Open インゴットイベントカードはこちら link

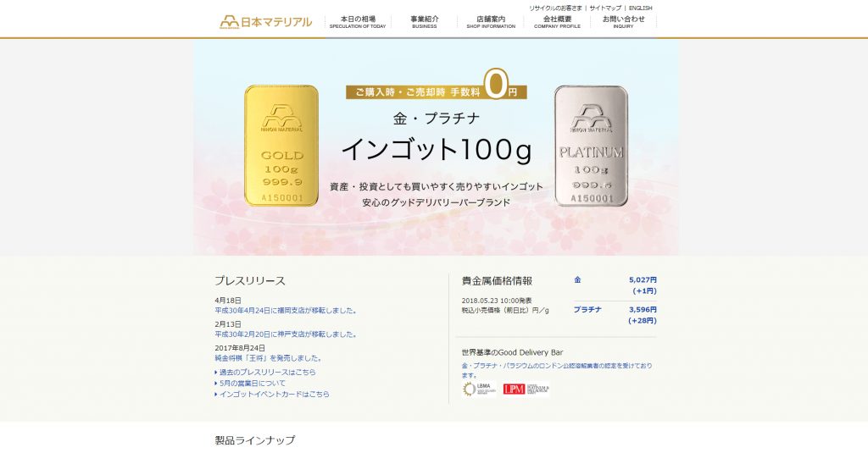pos(274,395)
